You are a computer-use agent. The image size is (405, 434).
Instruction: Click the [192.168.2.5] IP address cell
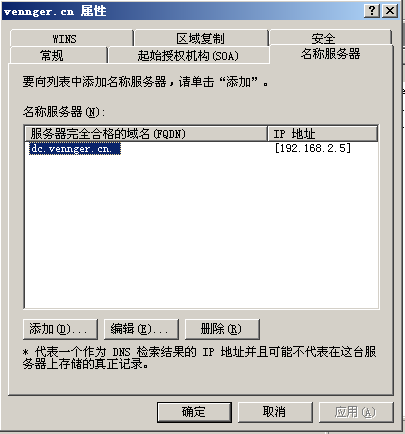pos(313,148)
